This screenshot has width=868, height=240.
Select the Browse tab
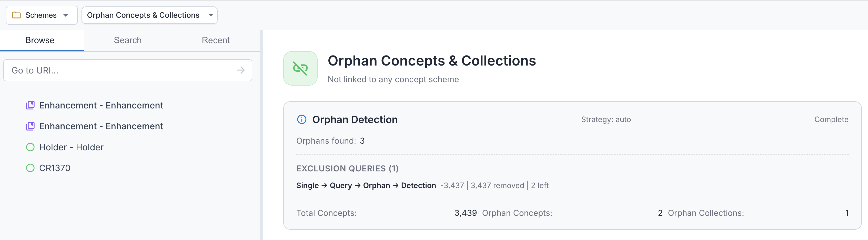pyautogui.click(x=39, y=40)
